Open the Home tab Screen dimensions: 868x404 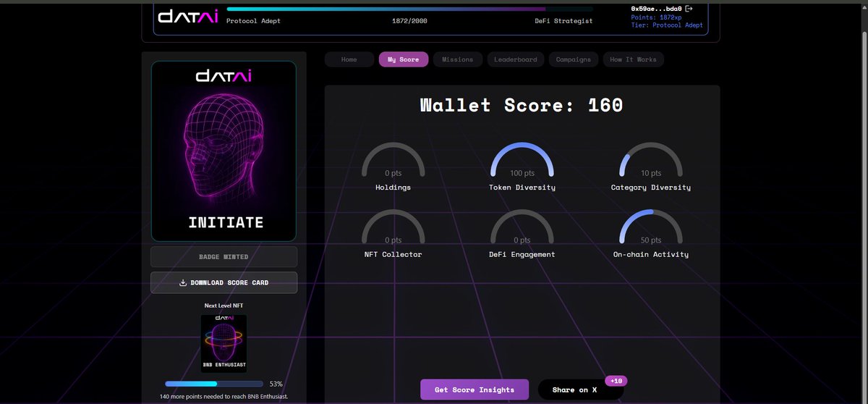click(x=349, y=59)
